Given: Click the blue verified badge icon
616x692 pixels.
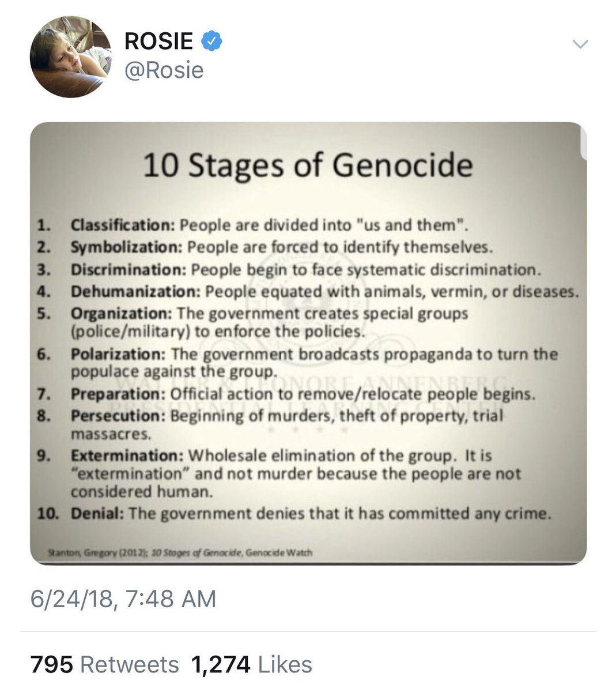Looking at the screenshot, I should [211, 40].
